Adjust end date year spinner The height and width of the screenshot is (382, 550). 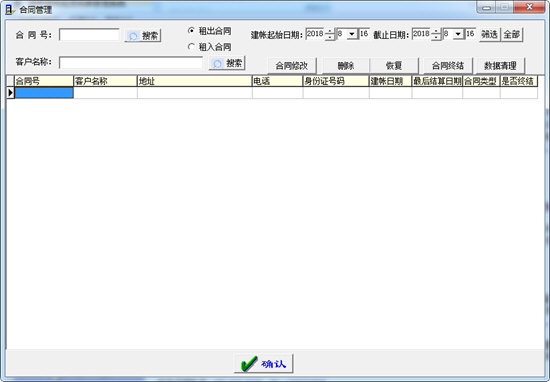[x=436, y=34]
